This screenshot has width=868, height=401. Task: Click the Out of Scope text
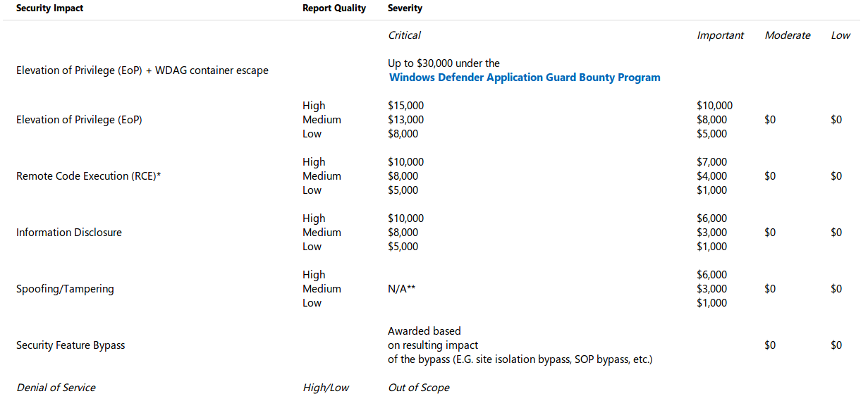pyautogui.click(x=418, y=388)
